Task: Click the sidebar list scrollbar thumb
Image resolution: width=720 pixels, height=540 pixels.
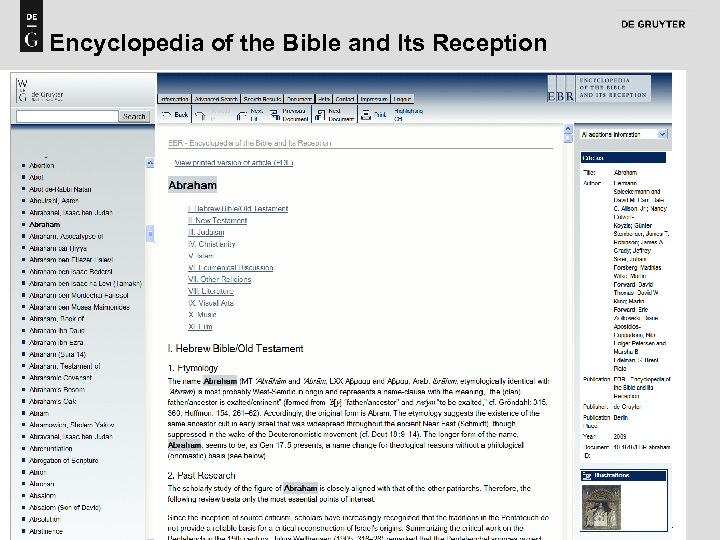Action: tap(150, 234)
